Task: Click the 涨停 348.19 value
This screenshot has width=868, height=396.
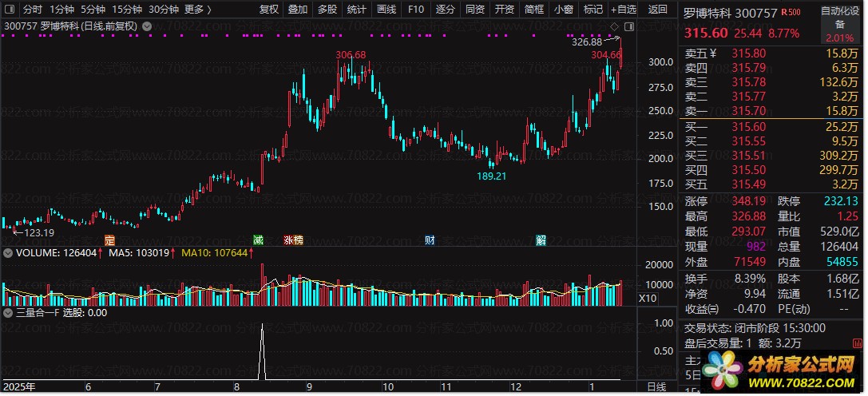Action: tap(749, 201)
